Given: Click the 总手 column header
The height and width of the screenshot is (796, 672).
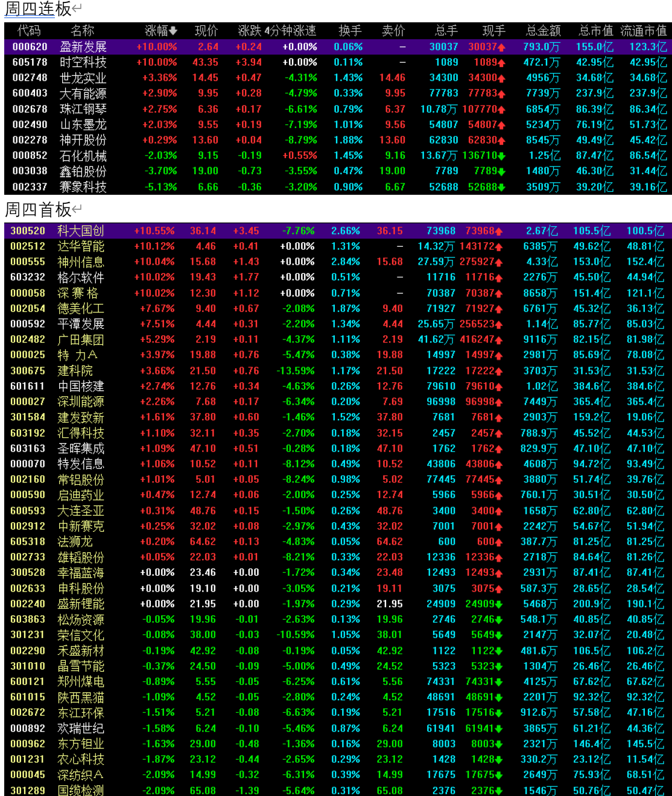Looking at the screenshot, I should 446,31.
